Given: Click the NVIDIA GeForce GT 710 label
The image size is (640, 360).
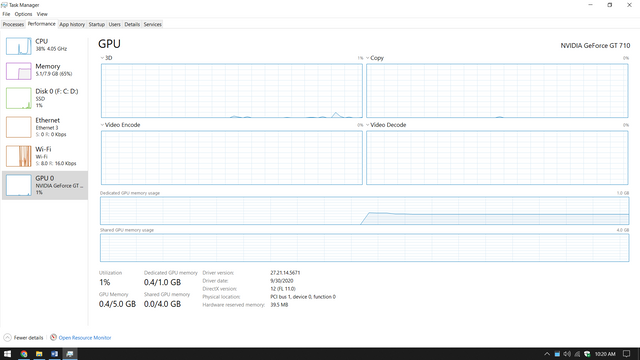Looking at the screenshot, I should [x=595, y=46].
